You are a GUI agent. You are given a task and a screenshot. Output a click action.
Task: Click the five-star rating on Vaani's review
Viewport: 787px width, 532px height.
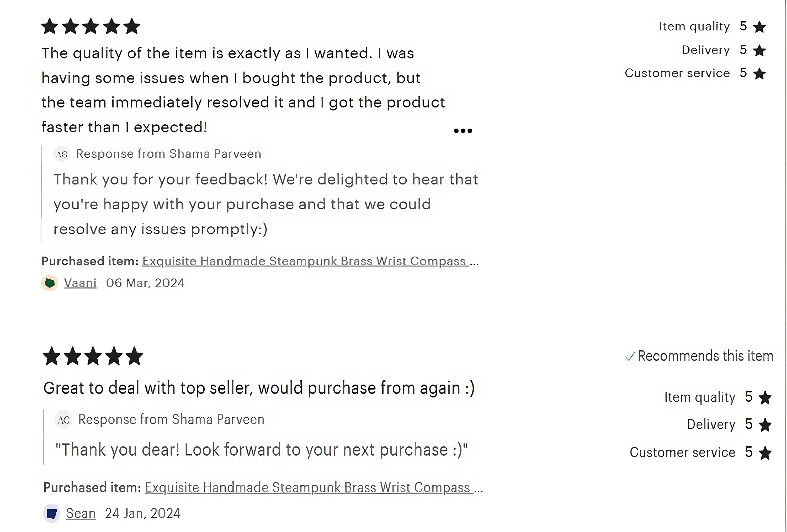(x=91, y=26)
